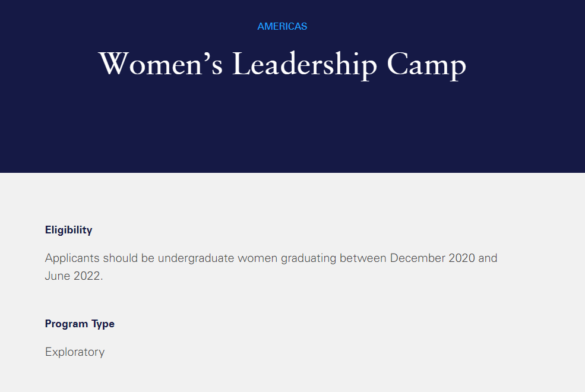The width and height of the screenshot is (585, 392).
Task: Click the Program Type section heading
Action: tap(80, 324)
